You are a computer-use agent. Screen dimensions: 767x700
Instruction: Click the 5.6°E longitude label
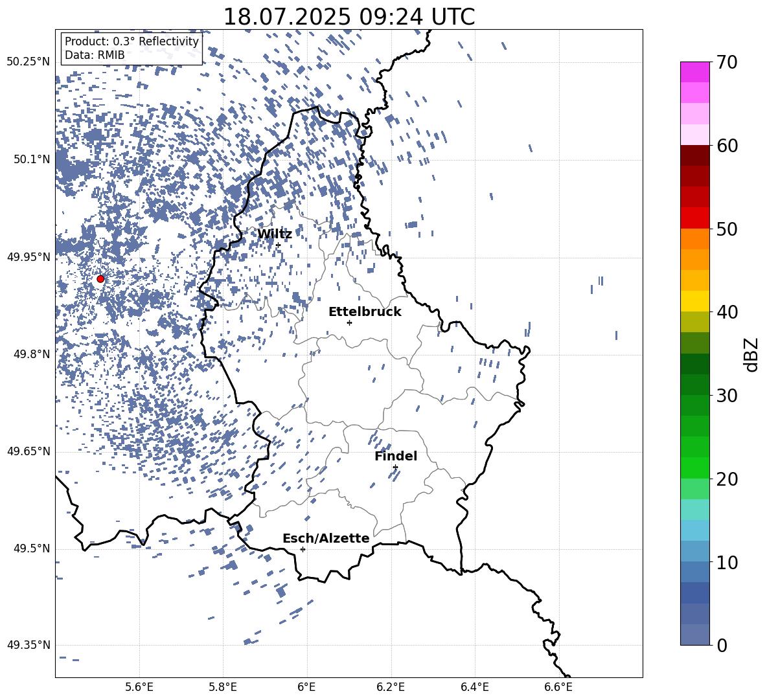click(x=139, y=687)
